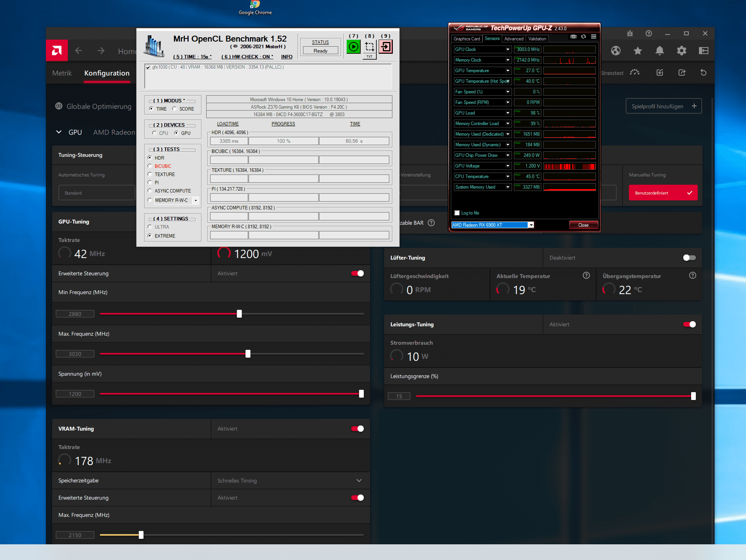Open AMD Radeon RX 6900 XT selector
Image resolution: width=746 pixels, height=560 pixels.
[493, 225]
